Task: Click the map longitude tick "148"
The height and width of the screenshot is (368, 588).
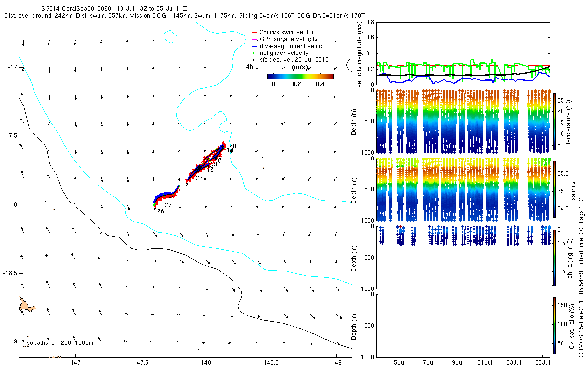Action: tap(206, 362)
